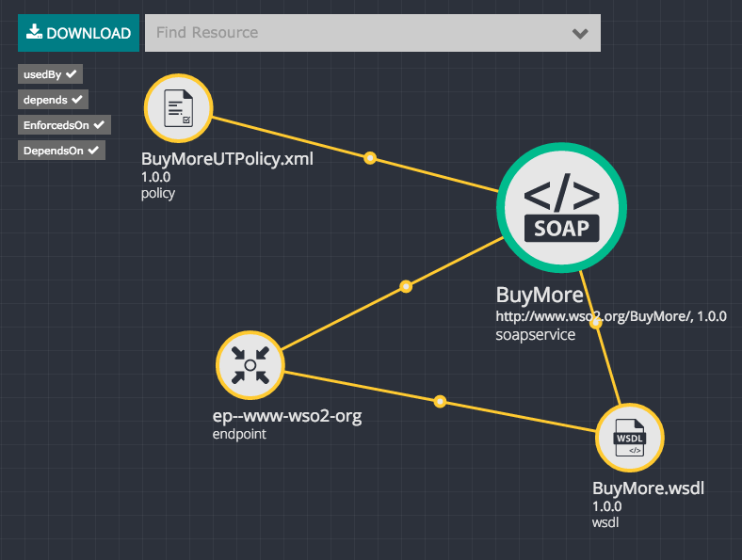Viewport: 742px width, 560px height.
Task: Focus the Find Resource search field
Action: point(373,33)
